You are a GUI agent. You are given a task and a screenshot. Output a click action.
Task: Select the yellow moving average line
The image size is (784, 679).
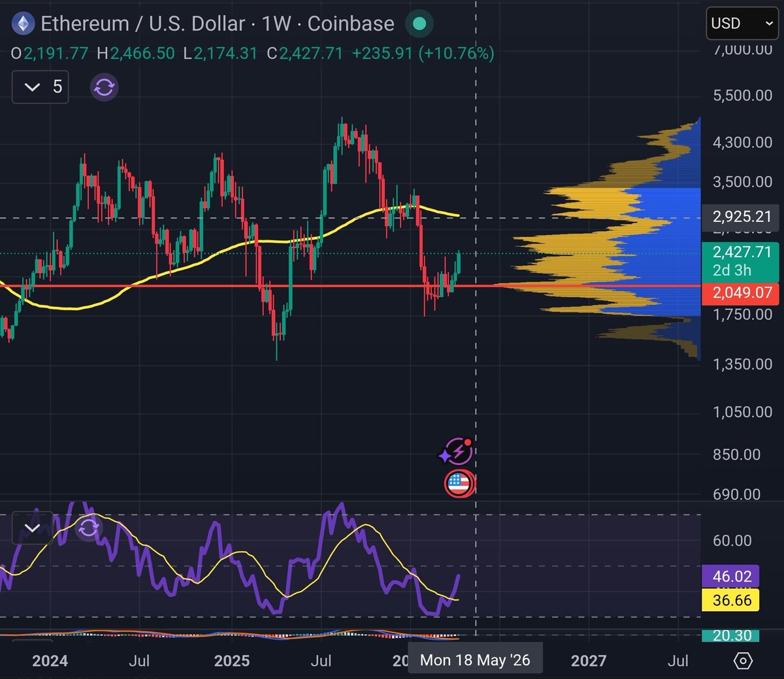pos(229,248)
